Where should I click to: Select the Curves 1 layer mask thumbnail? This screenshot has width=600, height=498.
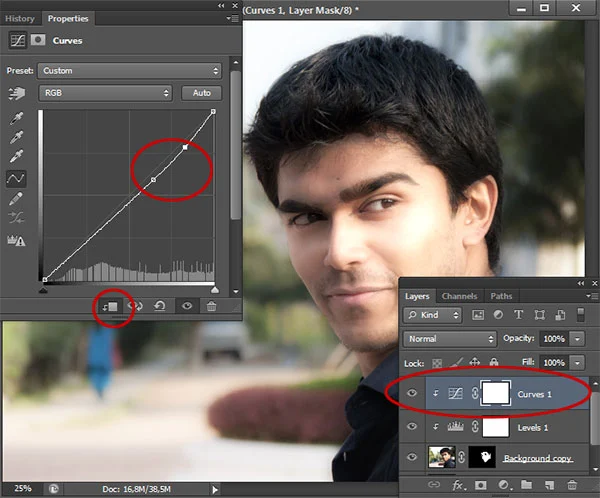(x=496, y=393)
